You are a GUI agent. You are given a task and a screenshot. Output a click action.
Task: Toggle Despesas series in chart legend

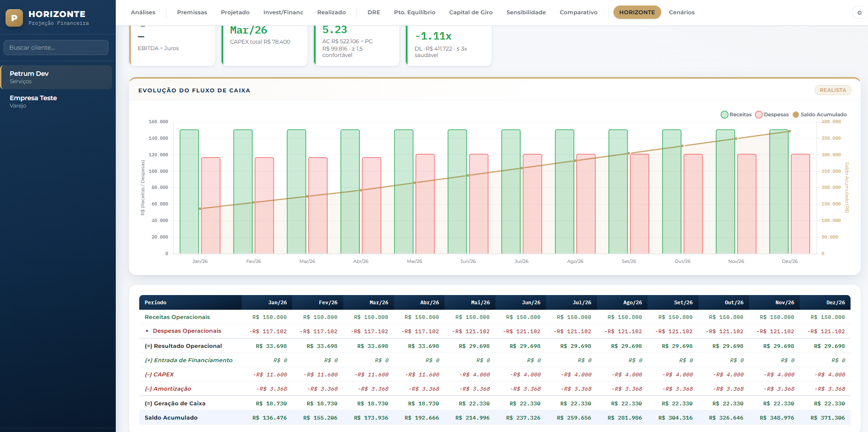coord(772,114)
